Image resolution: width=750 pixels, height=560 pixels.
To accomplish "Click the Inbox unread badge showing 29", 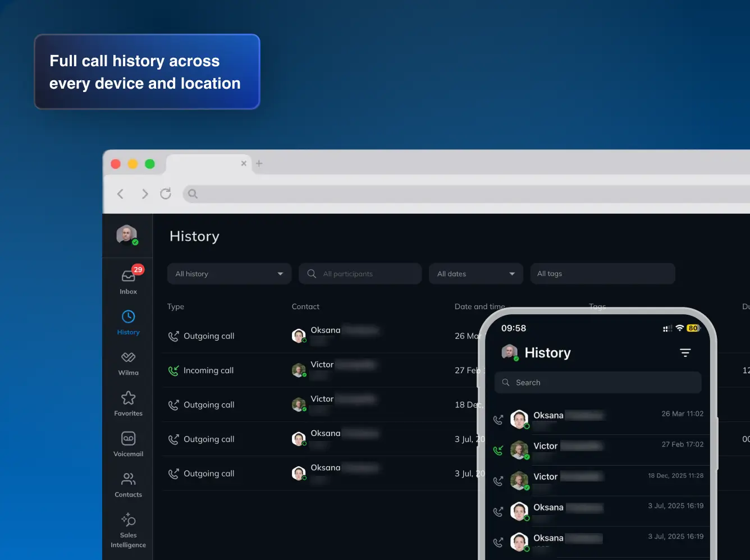I will [x=138, y=269].
